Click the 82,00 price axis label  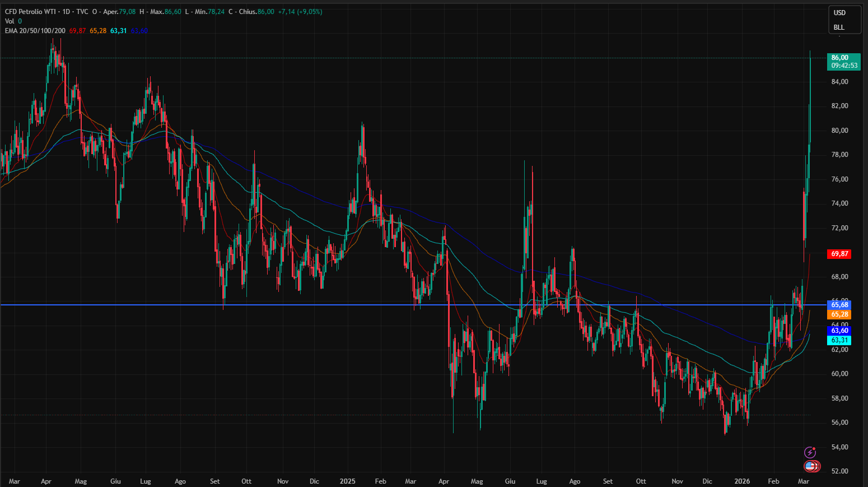[x=839, y=106]
